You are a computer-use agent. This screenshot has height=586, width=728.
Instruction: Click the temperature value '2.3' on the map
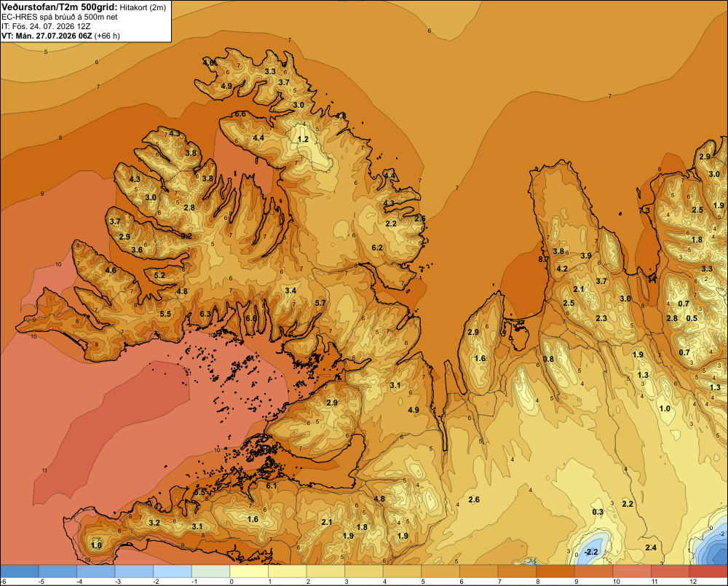tap(601, 318)
